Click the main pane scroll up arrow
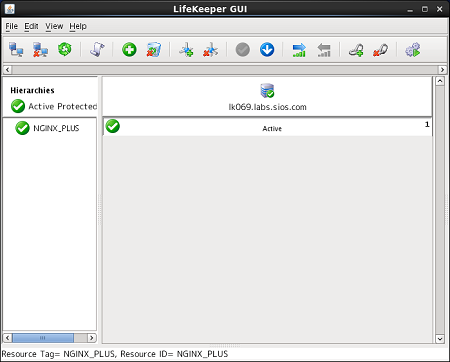 point(440,81)
